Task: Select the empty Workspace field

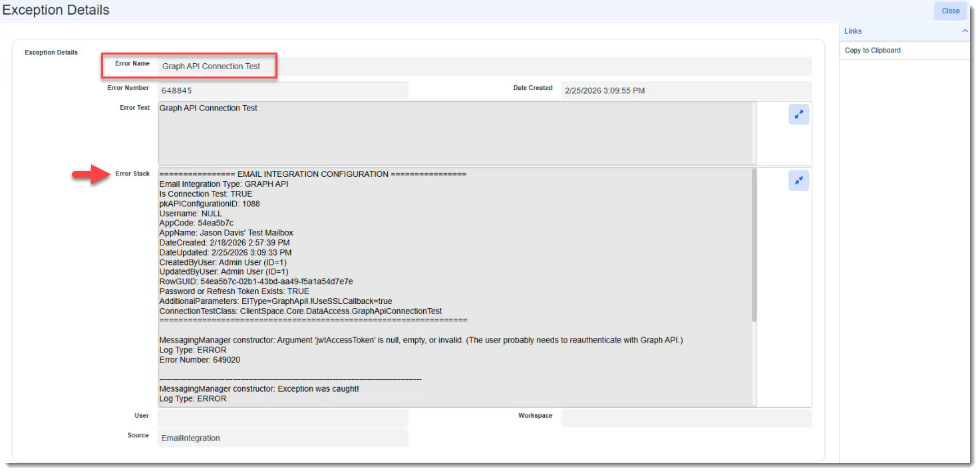Action: coord(685,418)
